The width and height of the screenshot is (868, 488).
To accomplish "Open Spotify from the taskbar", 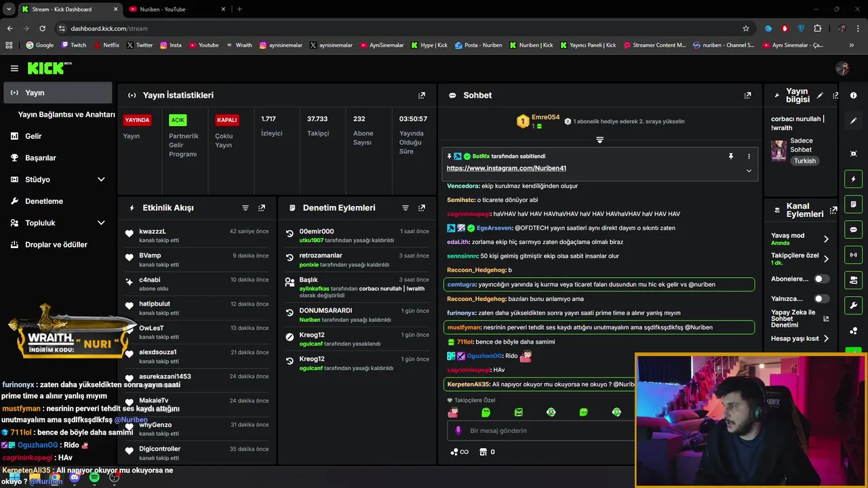I will [x=94, y=478].
